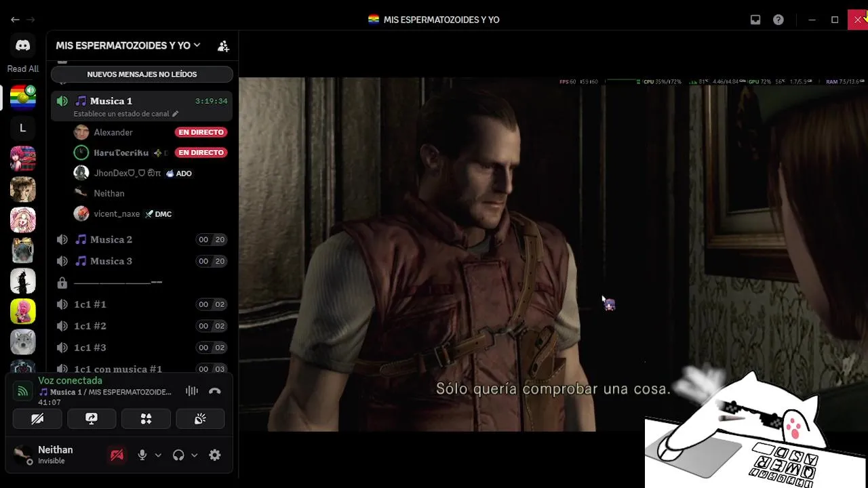Image resolution: width=868 pixels, height=488 pixels.
Task: Click Read All under the Discord logo
Action: 22,68
